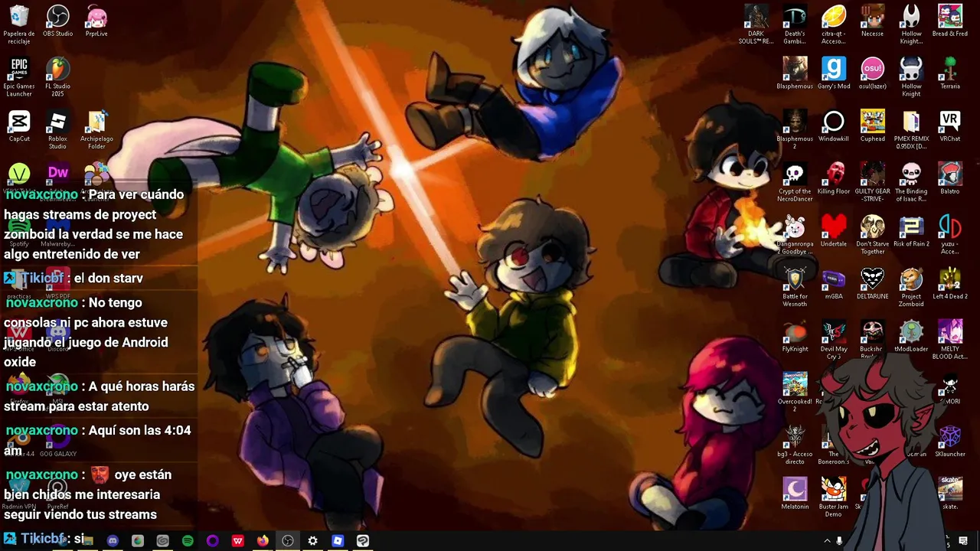
Task: Select the first Blasphemous shortcut
Action: [795, 73]
